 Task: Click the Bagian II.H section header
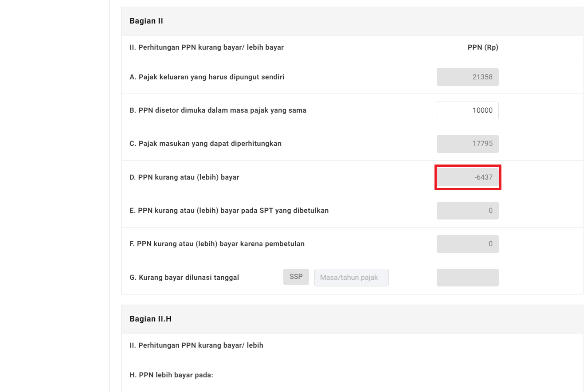150,319
